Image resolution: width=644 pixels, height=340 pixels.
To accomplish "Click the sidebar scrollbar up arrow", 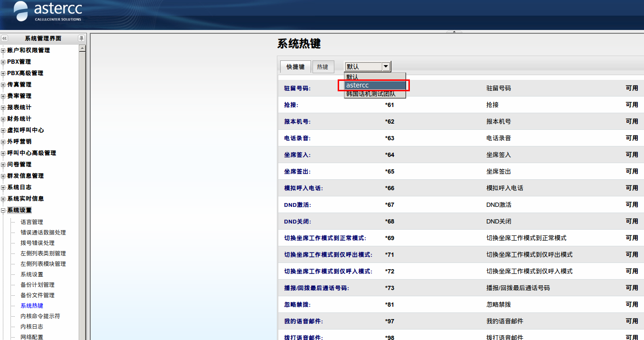I will tap(82, 48).
